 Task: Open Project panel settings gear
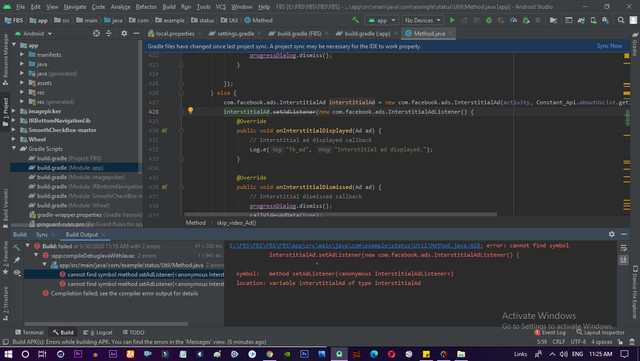click(124, 33)
